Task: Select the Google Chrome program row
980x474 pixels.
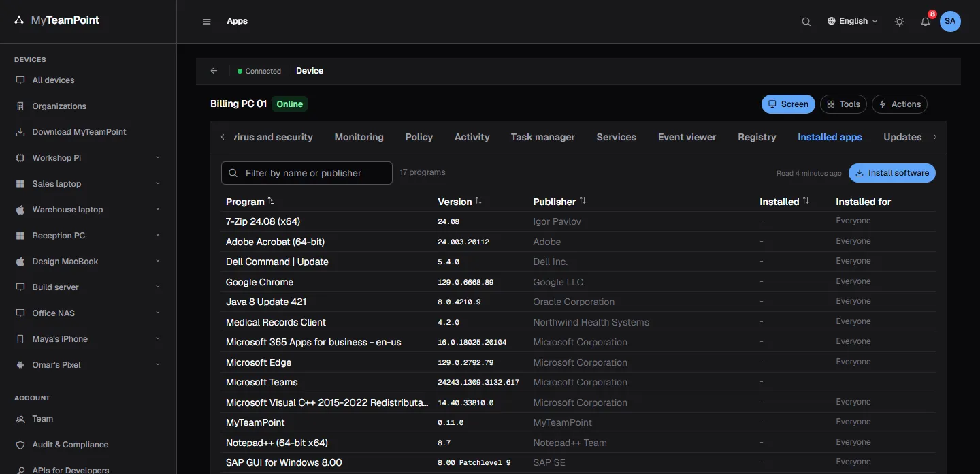Action: coord(578,282)
